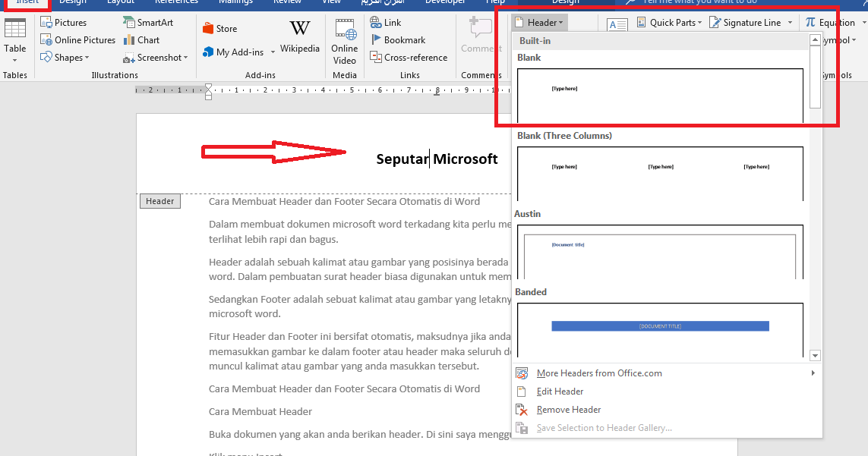This screenshot has width=868, height=456.
Task: Place cursor in 'Seputar Microsoft' header text
Action: pos(437,159)
